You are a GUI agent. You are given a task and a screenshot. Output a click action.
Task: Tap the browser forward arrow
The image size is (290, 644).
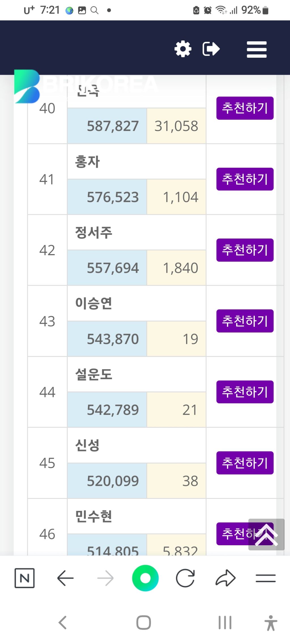coord(105,578)
